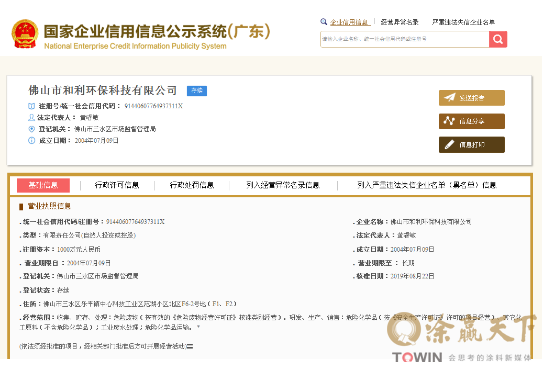The height and width of the screenshot is (367, 542).
Task: Open the 严重违法失信企业名单 link
Action: click(463, 22)
